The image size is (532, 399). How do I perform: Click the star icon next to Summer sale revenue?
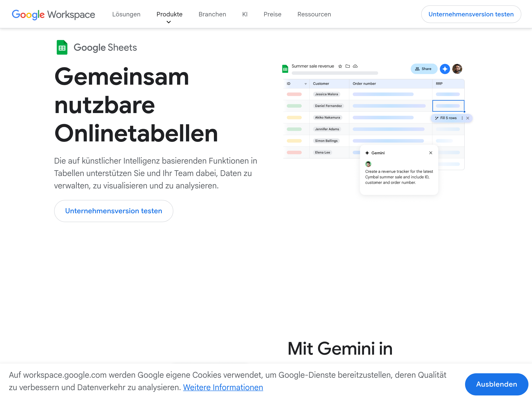[340, 66]
